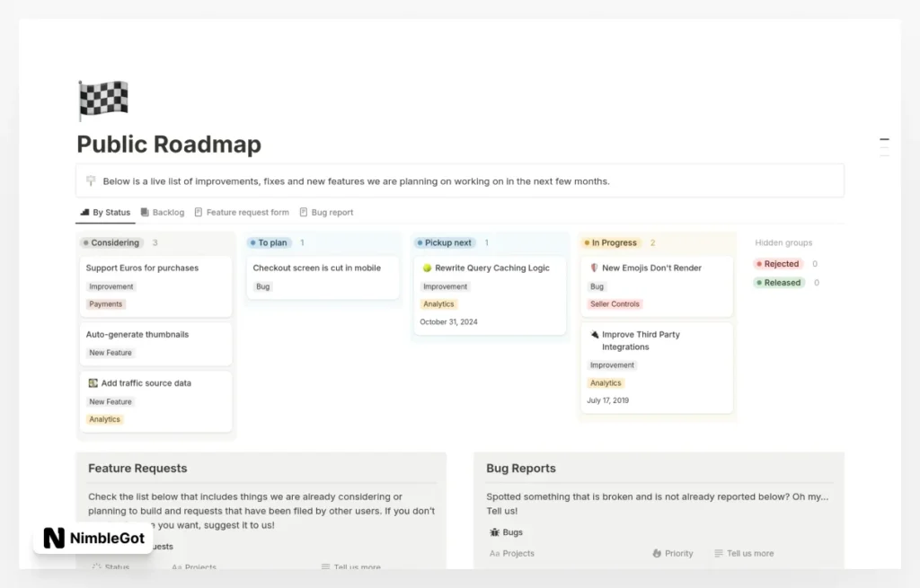
Task: Show the hidden Rejected group
Action: 781,264
